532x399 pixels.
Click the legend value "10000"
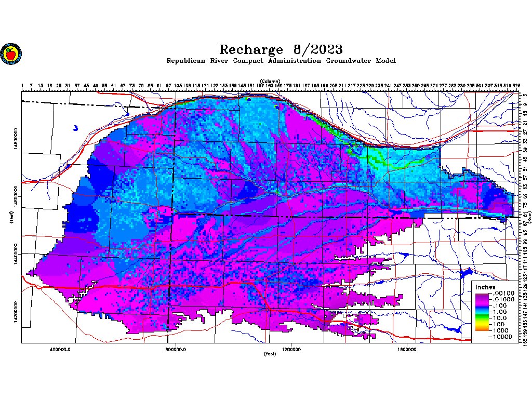coord(502,337)
